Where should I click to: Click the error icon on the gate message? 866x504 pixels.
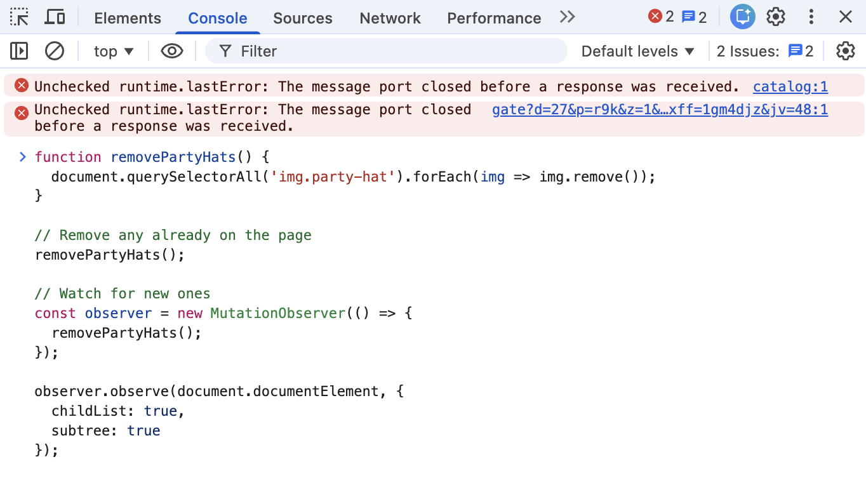22,113
